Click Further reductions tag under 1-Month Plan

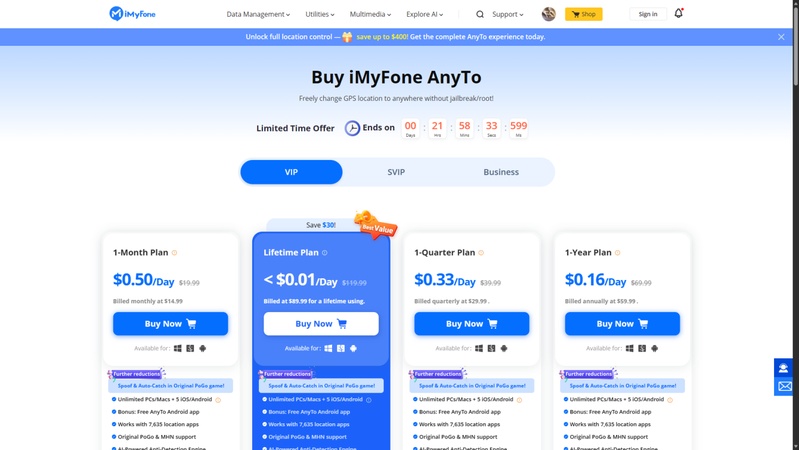137,374
